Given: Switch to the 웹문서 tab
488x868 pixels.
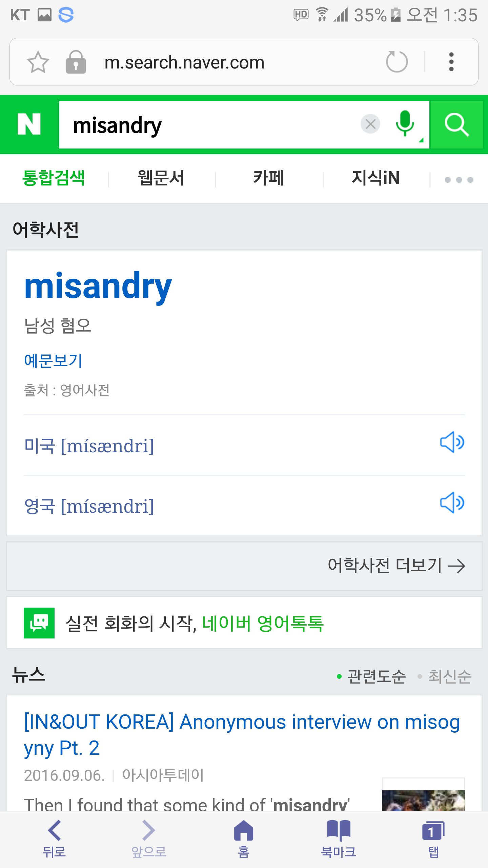Looking at the screenshot, I should tap(161, 178).
